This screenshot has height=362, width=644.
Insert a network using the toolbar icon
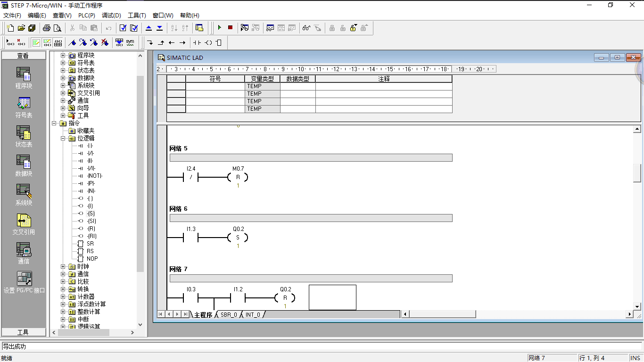tap(10, 42)
